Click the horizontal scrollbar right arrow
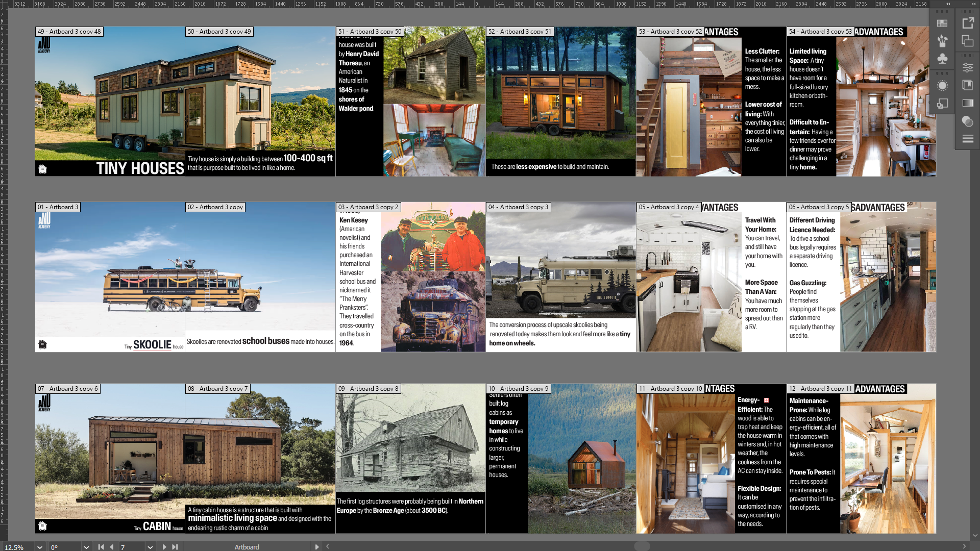980x551 pixels. tap(964, 546)
